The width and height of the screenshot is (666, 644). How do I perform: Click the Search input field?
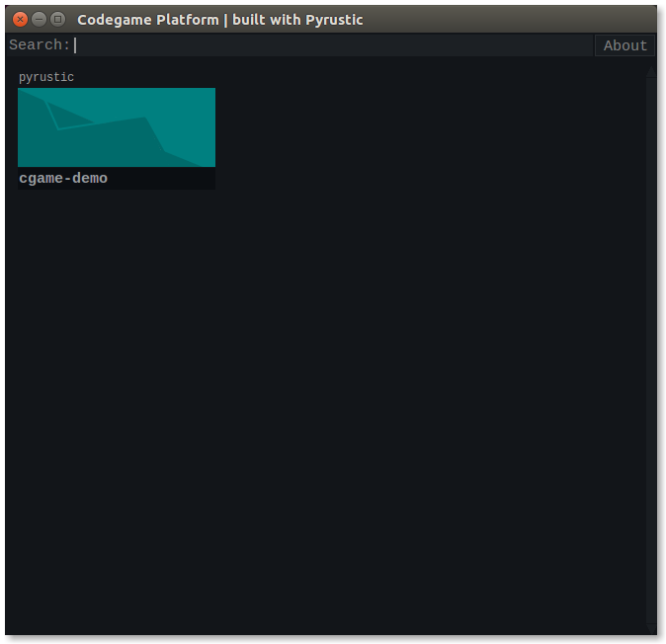(x=333, y=45)
